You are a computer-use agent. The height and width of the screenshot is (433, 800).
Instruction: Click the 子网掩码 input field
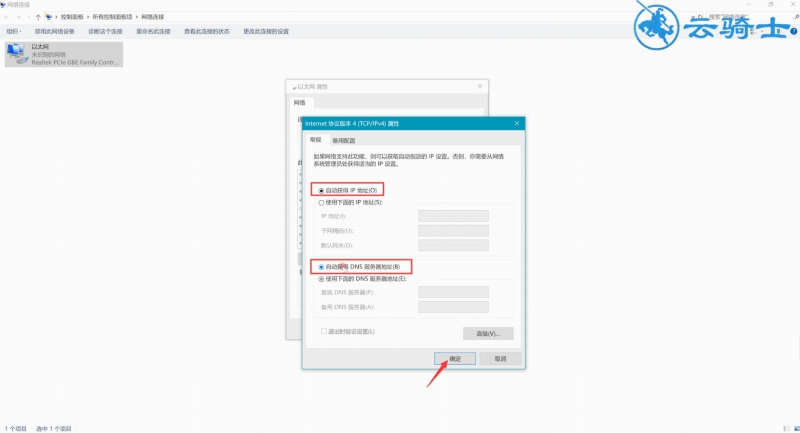453,231
